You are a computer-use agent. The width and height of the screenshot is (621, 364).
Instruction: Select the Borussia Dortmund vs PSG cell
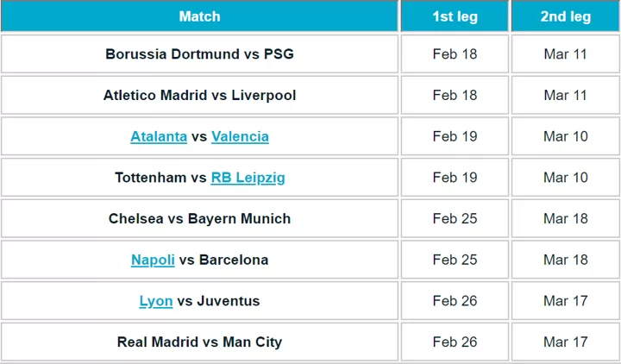(x=199, y=53)
